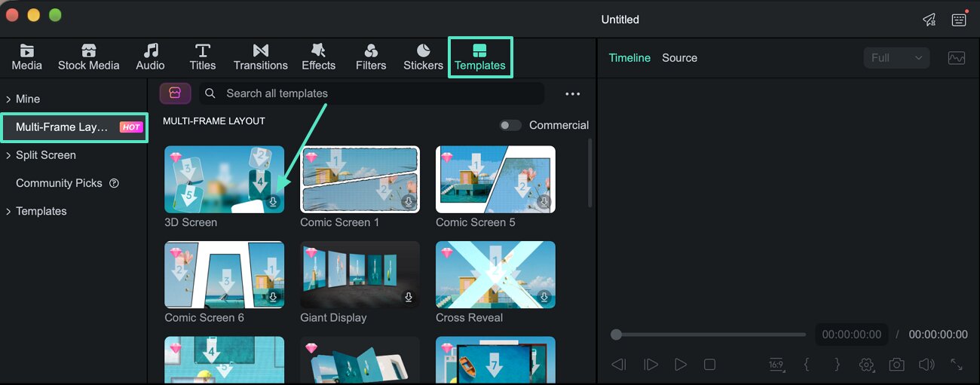Take a snapshot with camera icon
This screenshot has height=385, width=980.
[x=896, y=365]
